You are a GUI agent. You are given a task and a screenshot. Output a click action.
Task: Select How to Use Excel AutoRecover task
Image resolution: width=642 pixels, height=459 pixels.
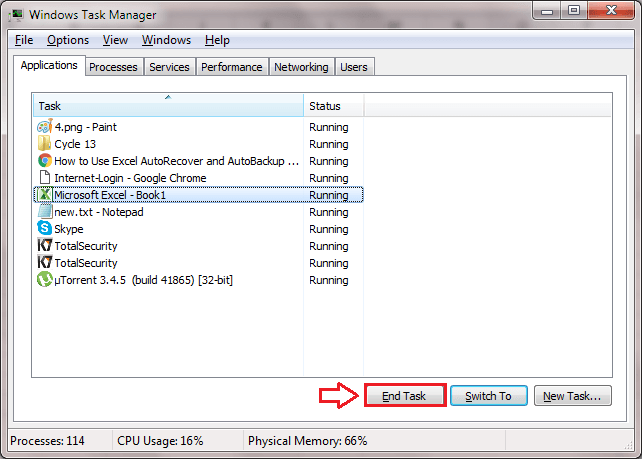198,161
